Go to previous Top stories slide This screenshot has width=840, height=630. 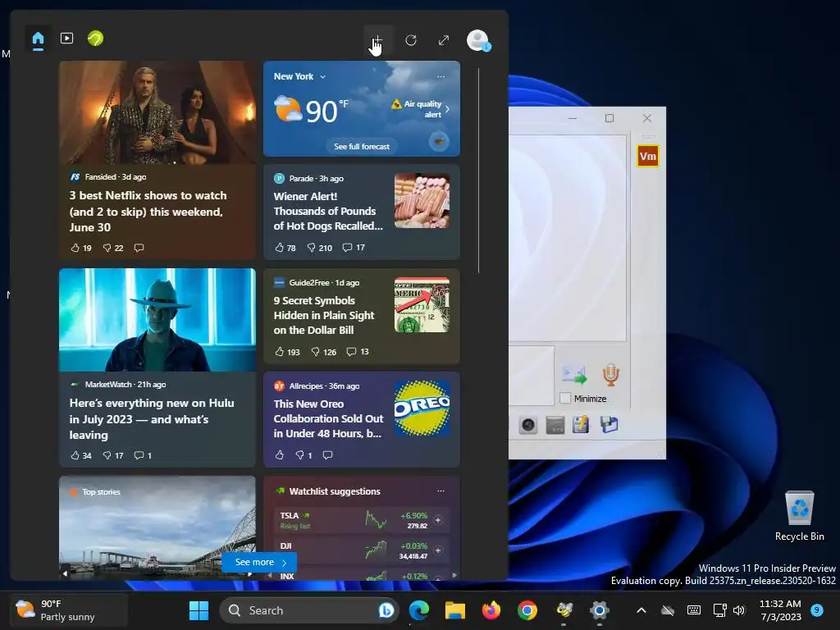tap(65, 573)
